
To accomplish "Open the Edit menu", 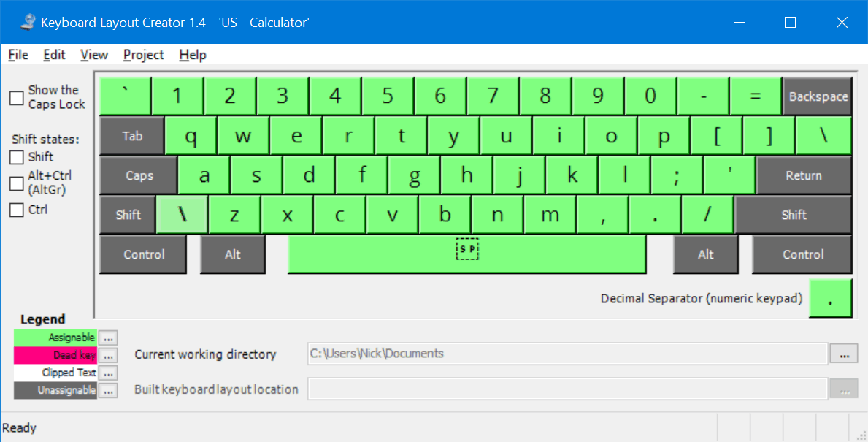I will coord(54,55).
